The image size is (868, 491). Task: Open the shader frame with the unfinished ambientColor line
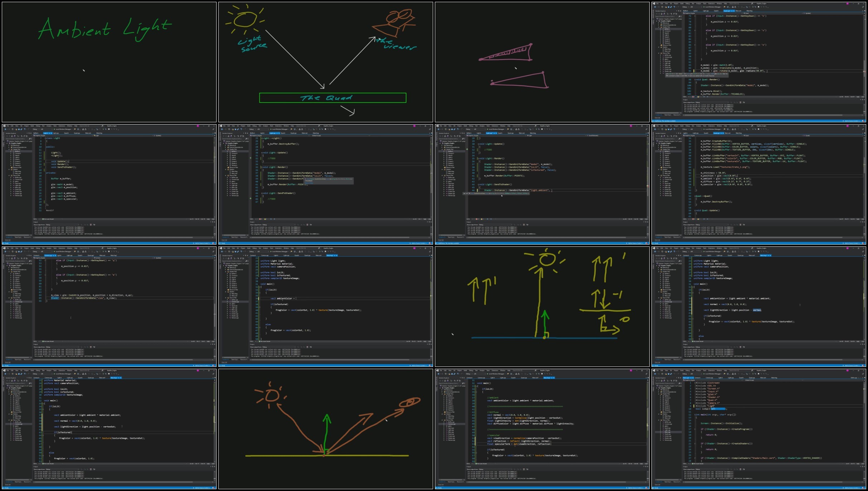click(326, 307)
